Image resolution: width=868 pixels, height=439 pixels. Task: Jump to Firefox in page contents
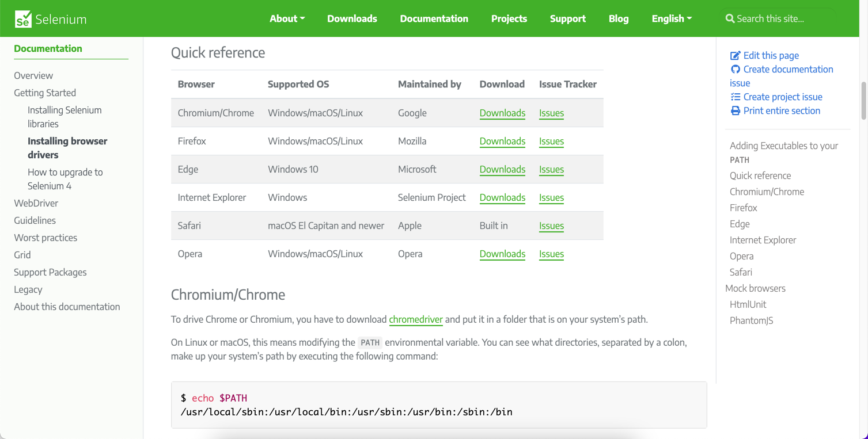click(x=743, y=208)
